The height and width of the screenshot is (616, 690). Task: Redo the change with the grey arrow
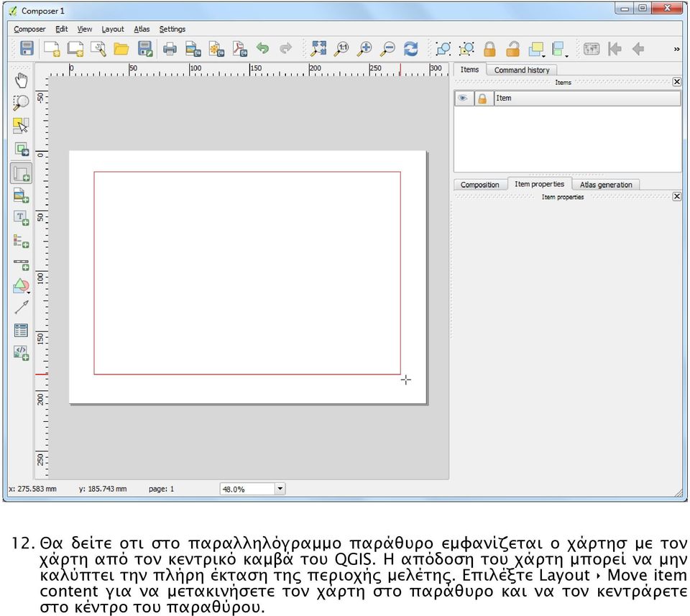285,48
